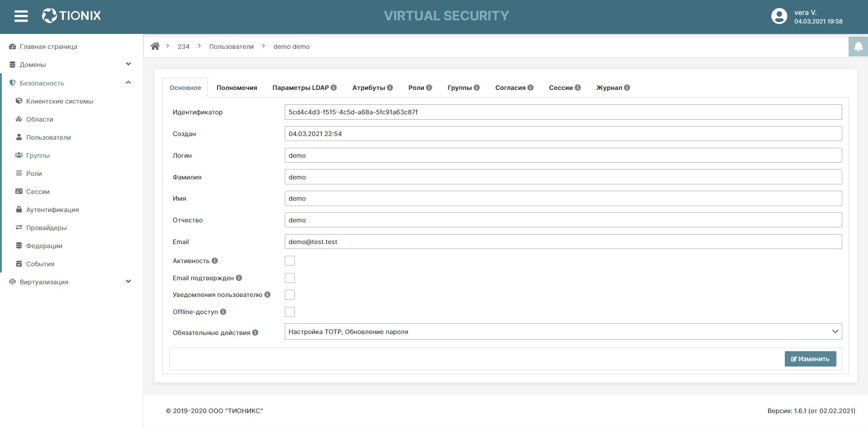Screen dimensions: 868x428
Task: Click the Провайдеры arrows icon
Action: [19, 227]
